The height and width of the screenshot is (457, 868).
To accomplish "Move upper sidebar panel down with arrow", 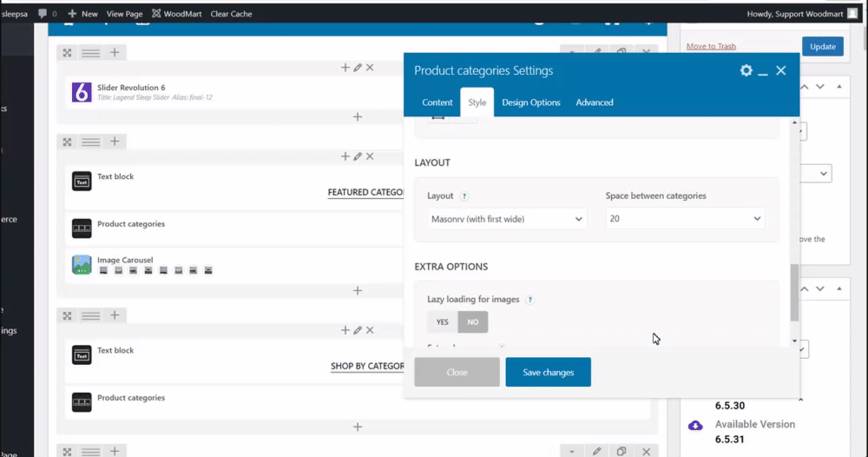I will [x=820, y=87].
